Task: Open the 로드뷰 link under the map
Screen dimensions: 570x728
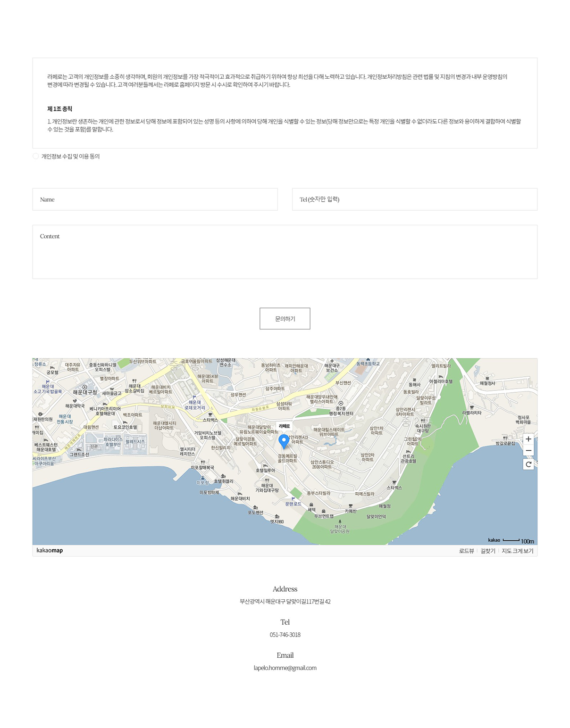Action: pos(466,551)
